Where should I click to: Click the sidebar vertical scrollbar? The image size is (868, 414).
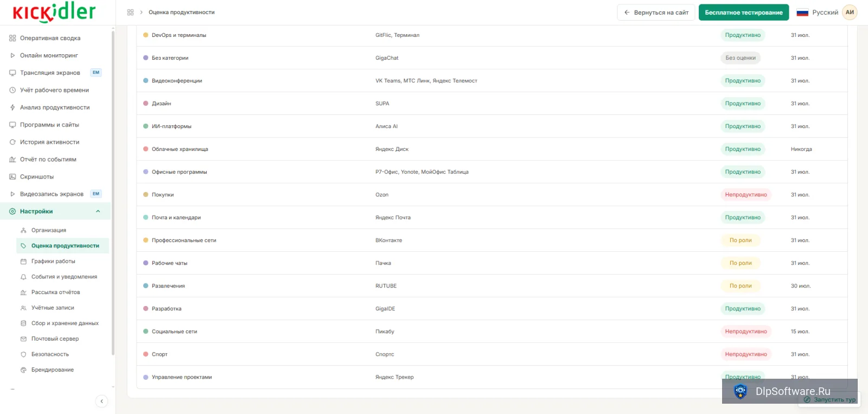(x=113, y=193)
